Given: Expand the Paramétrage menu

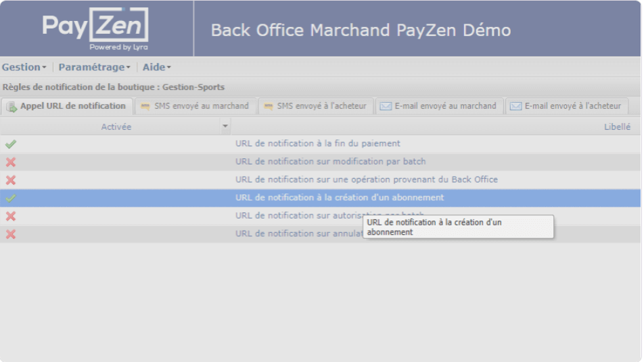Looking at the screenshot, I should [94, 67].
